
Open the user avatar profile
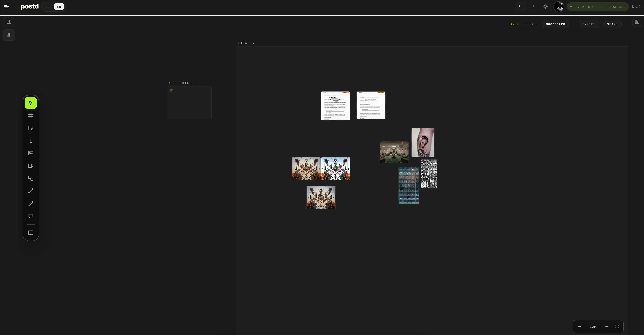click(559, 6)
